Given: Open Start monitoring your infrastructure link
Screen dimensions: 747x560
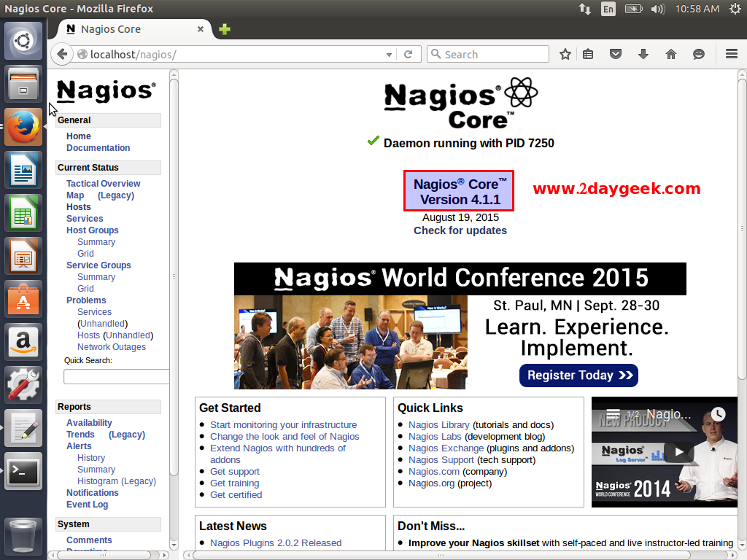Looking at the screenshot, I should click(x=284, y=425).
